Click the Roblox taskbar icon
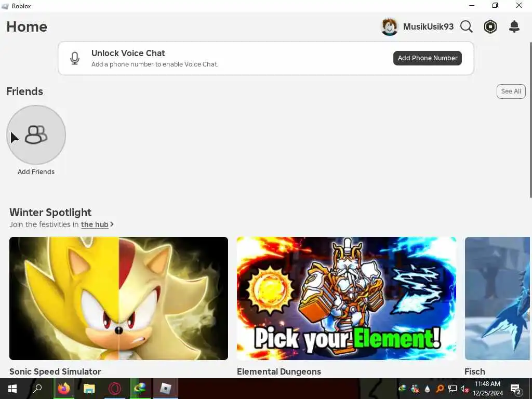 166,389
